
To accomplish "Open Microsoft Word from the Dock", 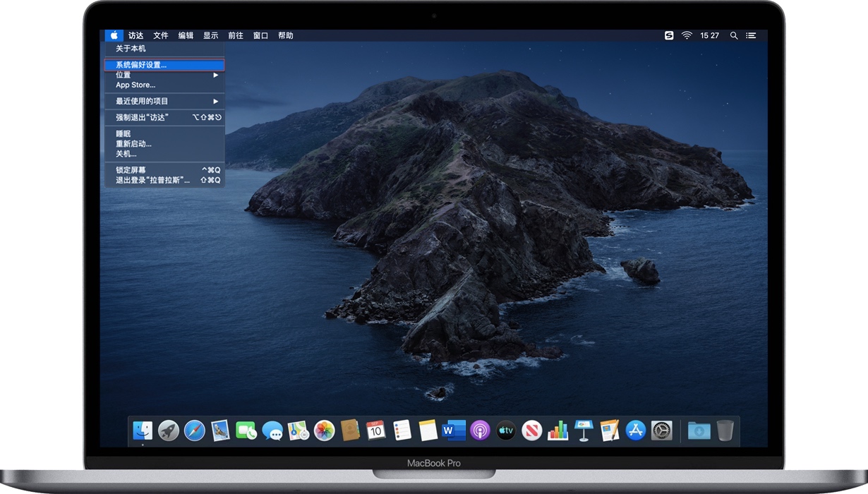I will click(x=454, y=430).
